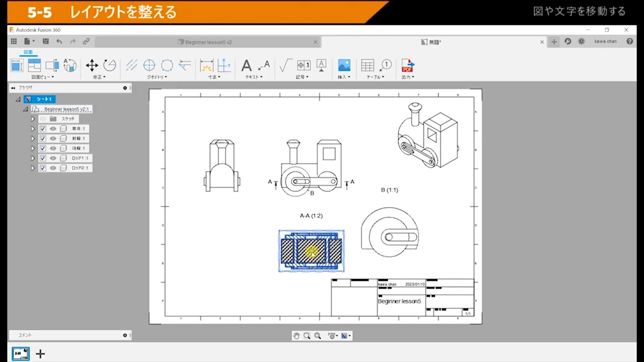Open the job status clock icon
Viewport: 644px width, 362px height.
pyautogui.click(x=582, y=42)
